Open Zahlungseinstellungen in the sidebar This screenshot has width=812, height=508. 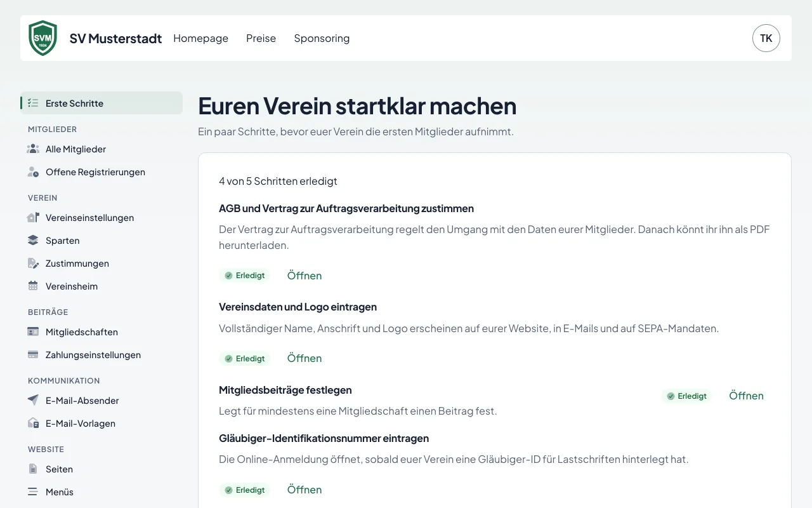101,354
